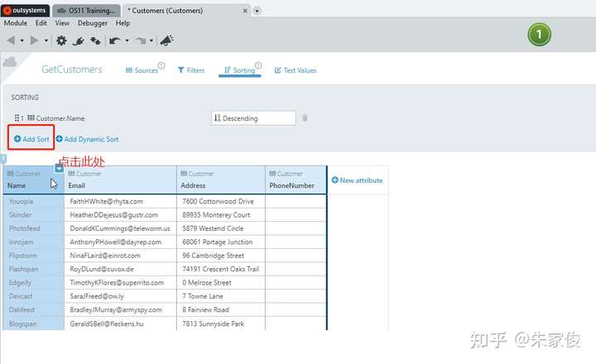Image resolution: width=596 pixels, height=364 pixels.
Task: Open the Filters tab of the aggregate
Action: point(191,70)
